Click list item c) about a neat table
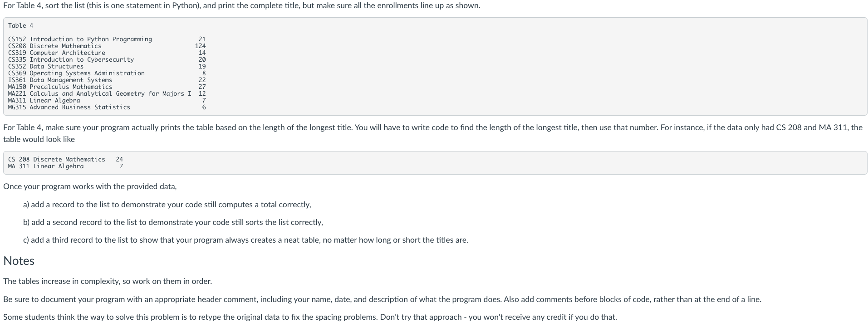Screen dimensions: 868x327 (245, 240)
